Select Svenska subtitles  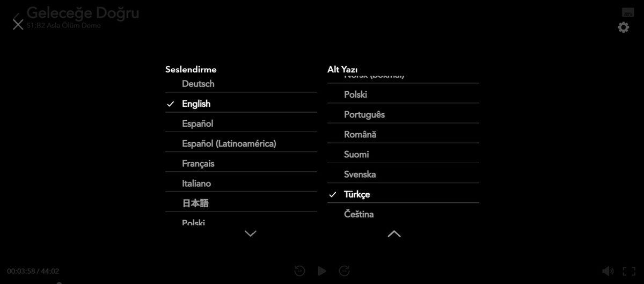(360, 174)
